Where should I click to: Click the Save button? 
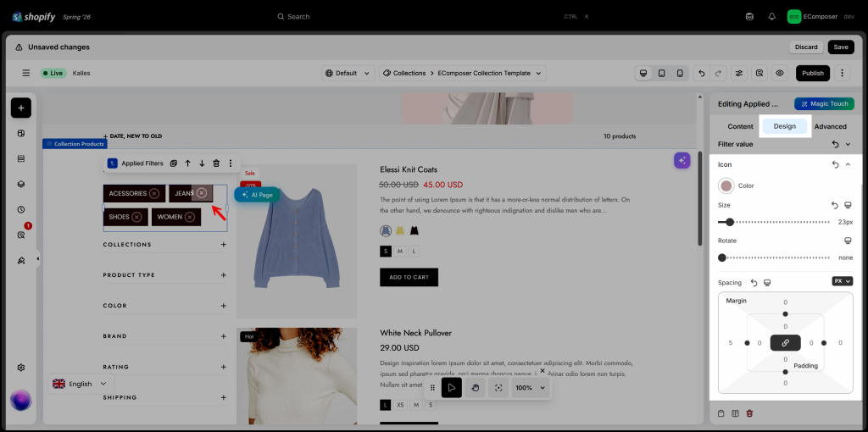[x=840, y=47]
